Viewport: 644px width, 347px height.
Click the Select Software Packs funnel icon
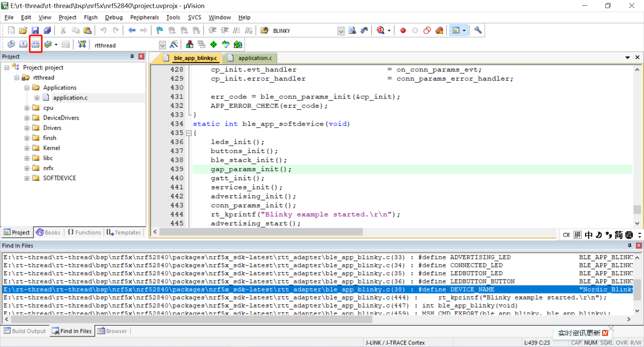click(x=226, y=44)
